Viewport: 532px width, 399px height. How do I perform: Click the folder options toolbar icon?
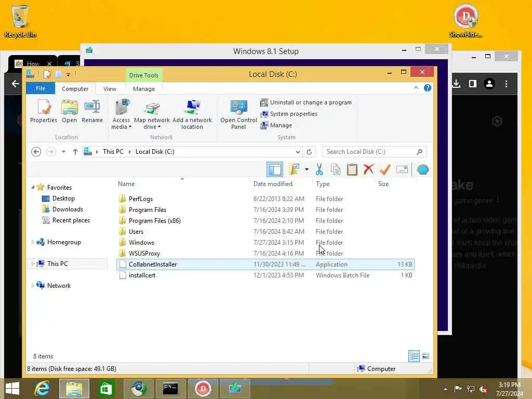[294, 169]
